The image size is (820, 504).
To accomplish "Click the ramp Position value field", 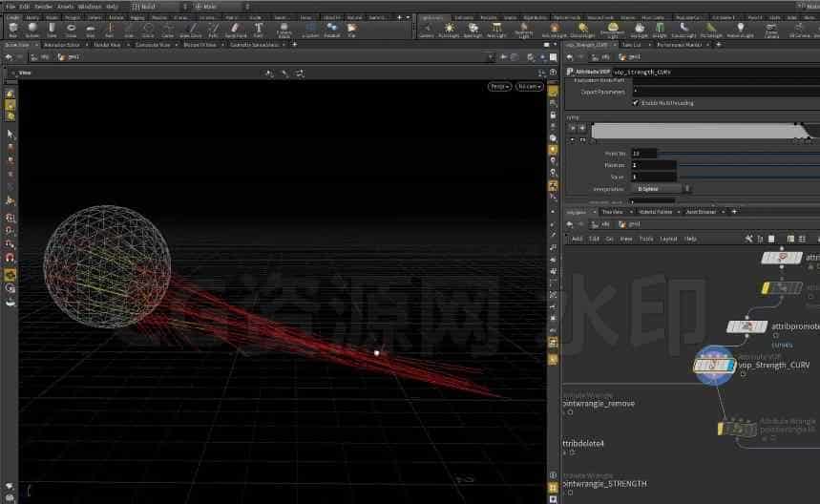I will point(654,165).
